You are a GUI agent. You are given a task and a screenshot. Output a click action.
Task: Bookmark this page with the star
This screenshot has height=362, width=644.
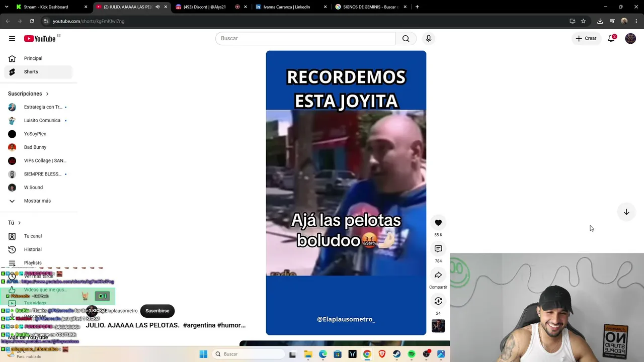coord(583,21)
